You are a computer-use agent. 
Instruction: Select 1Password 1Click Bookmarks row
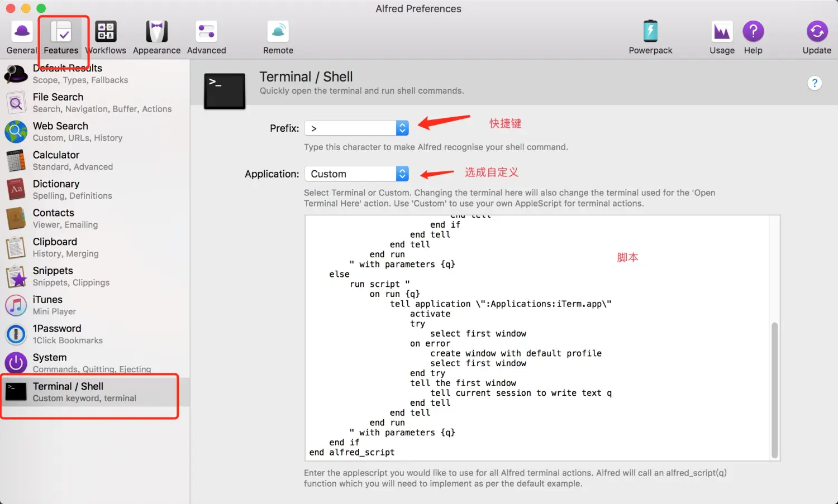click(x=95, y=334)
